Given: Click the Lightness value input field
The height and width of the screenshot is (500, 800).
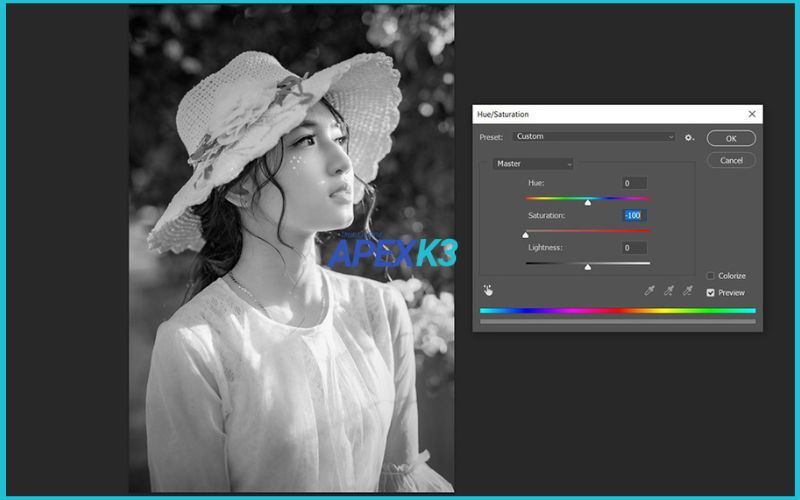Looking at the screenshot, I should (634, 248).
